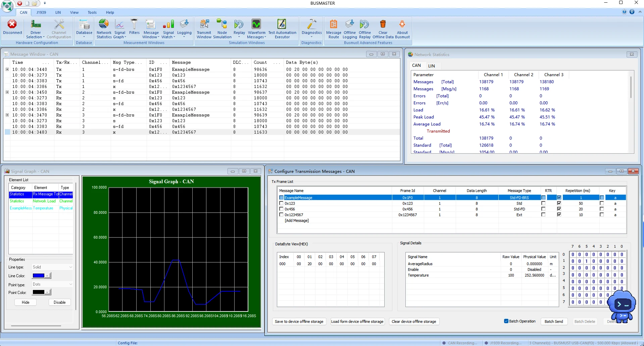The height and width of the screenshot is (346, 644).
Task: Click Clear device offline storage
Action: pos(414,322)
